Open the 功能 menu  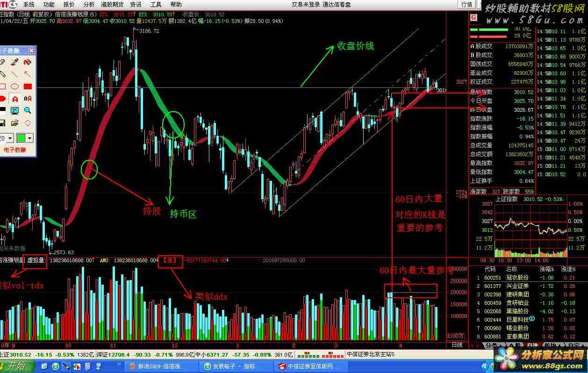(49, 4)
